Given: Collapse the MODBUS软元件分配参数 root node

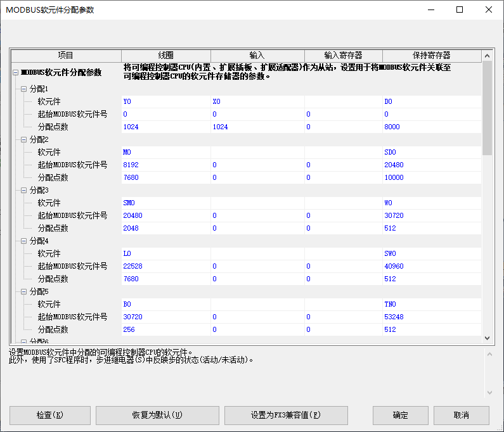Looking at the screenshot, I should click(15, 73).
